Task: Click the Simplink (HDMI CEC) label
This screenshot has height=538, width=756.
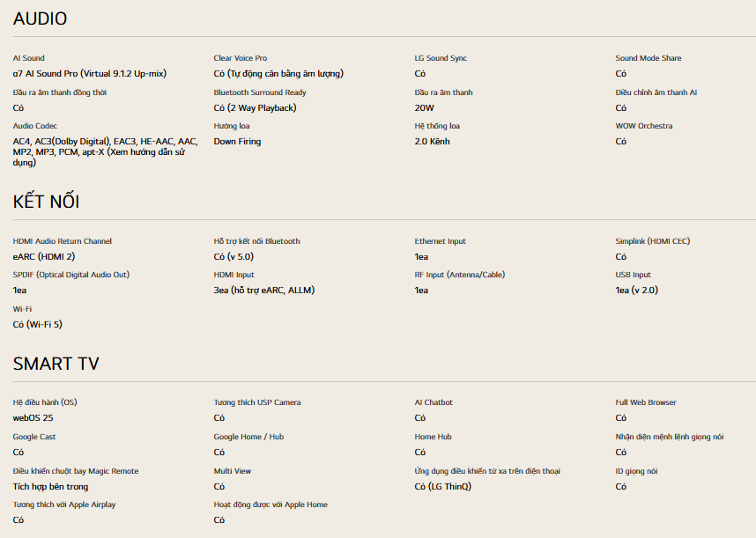Action: point(652,241)
